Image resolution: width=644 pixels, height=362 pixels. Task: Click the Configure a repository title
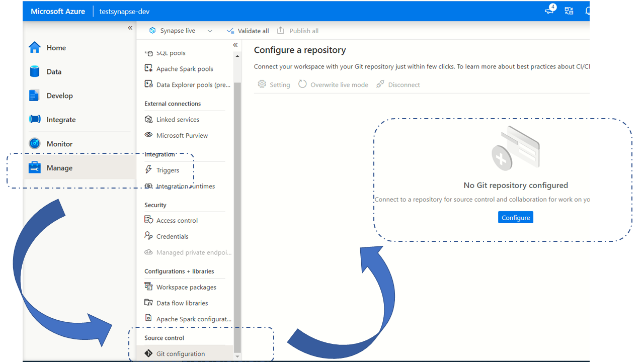point(300,50)
